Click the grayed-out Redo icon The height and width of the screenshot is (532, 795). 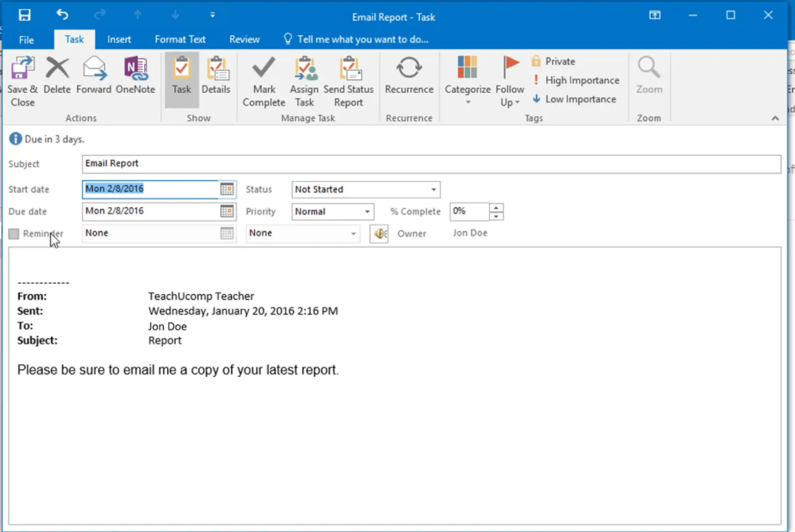100,16
